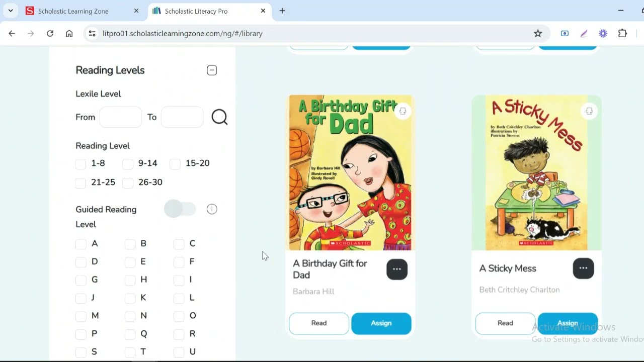Reload the current page
The width and height of the screenshot is (644, 362).
(x=50, y=34)
